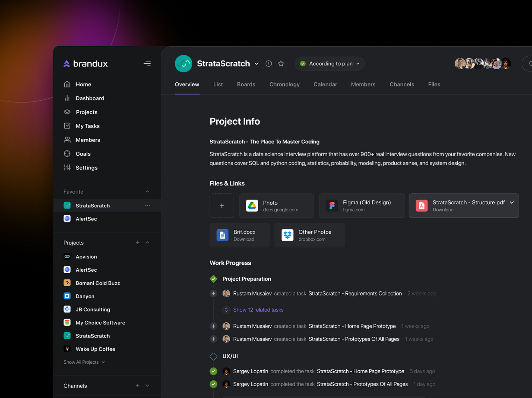The image size is (532, 398).
Task: Click the info/clock icon next to StrataScratch
Action: (x=269, y=63)
